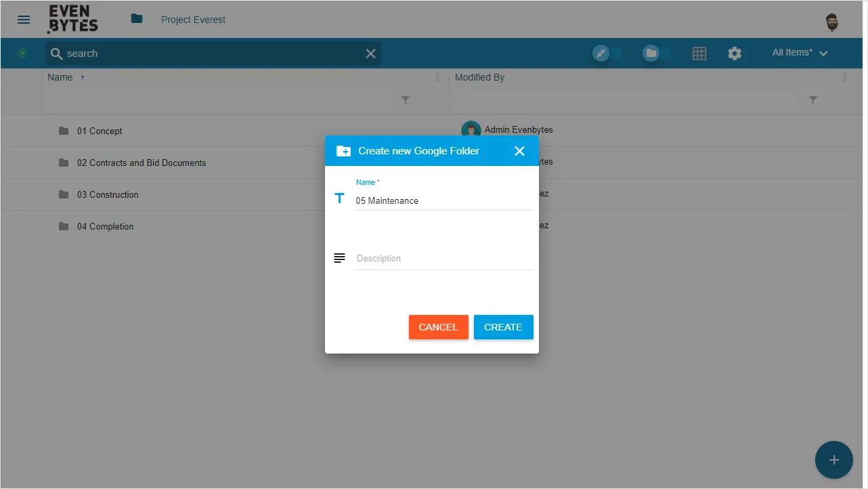Open 02 Contracts and Bid Documents folder
This screenshot has width=868, height=489.
[141, 163]
